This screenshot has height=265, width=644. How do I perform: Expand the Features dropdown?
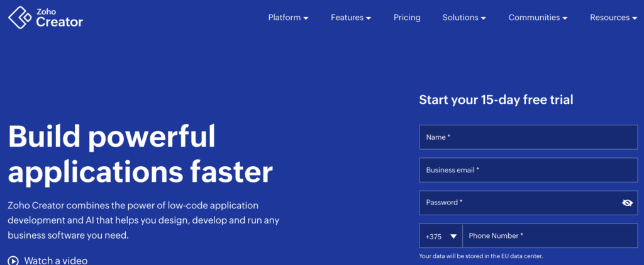click(x=351, y=18)
